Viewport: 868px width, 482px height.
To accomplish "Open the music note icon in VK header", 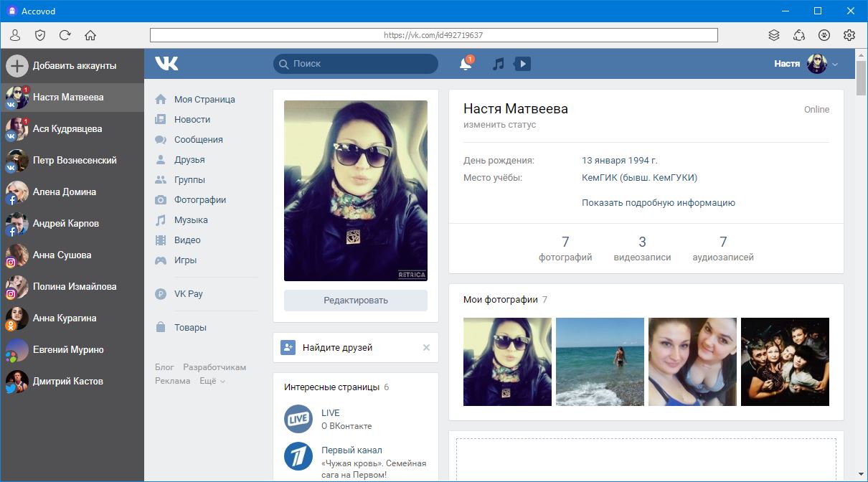I will coord(499,64).
